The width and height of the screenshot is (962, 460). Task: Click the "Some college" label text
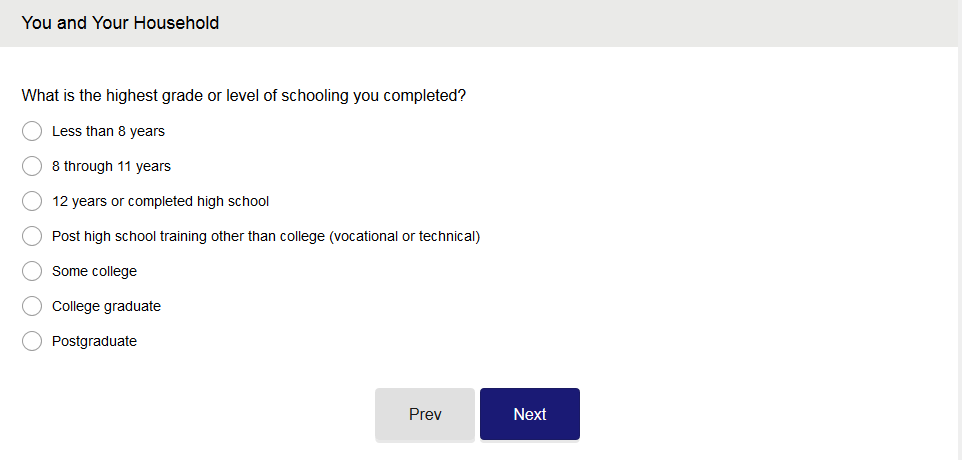point(94,271)
